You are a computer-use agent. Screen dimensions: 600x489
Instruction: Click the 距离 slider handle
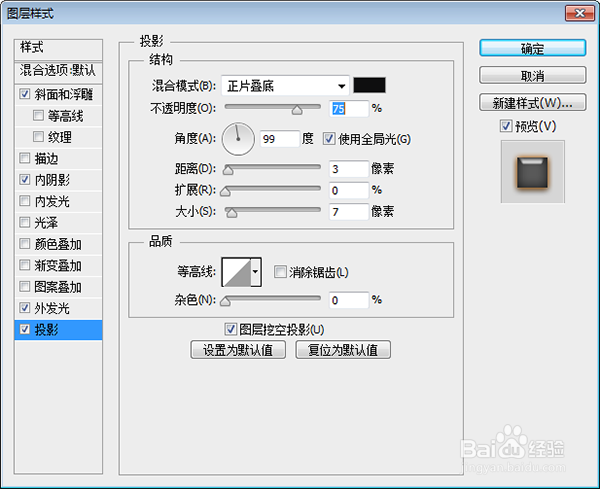click(x=228, y=170)
